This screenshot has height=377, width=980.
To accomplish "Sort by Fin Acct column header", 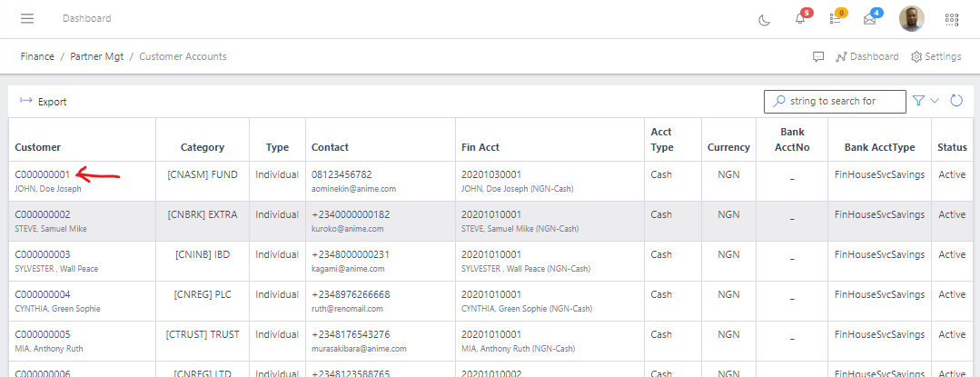I will [480, 147].
